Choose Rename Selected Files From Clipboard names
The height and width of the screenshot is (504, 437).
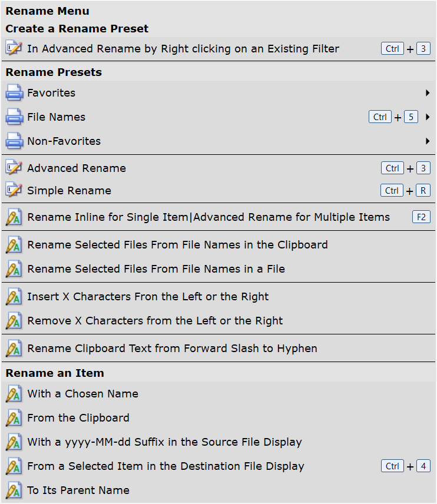(177, 245)
